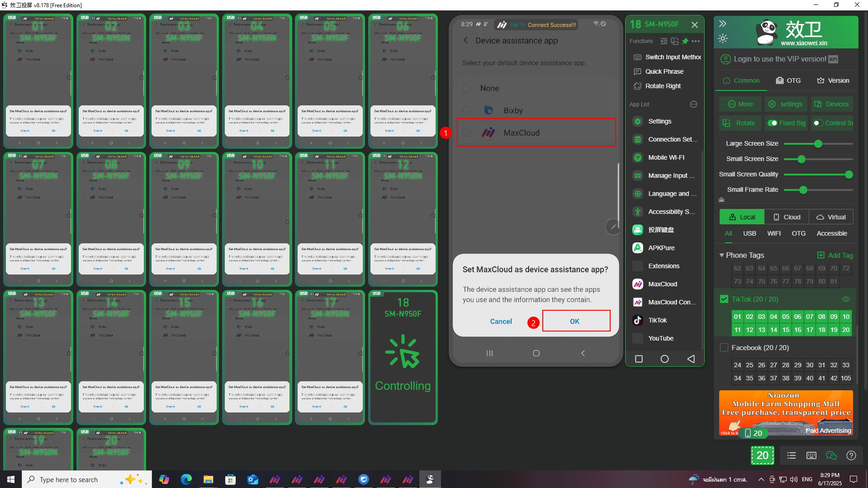The width and height of the screenshot is (868, 488).
Task: Tap the device panel Home circle button
Action: [x=664, y=359]
